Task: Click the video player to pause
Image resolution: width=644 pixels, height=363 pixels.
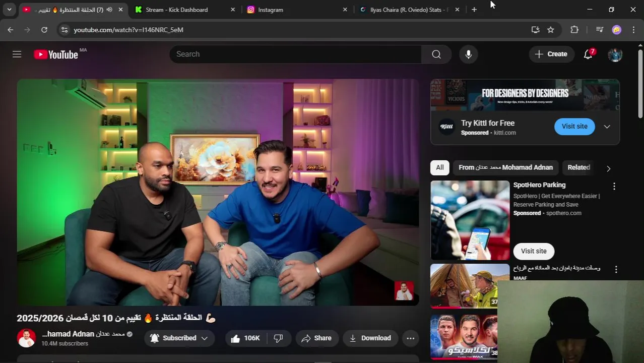Action: point(218,192)
